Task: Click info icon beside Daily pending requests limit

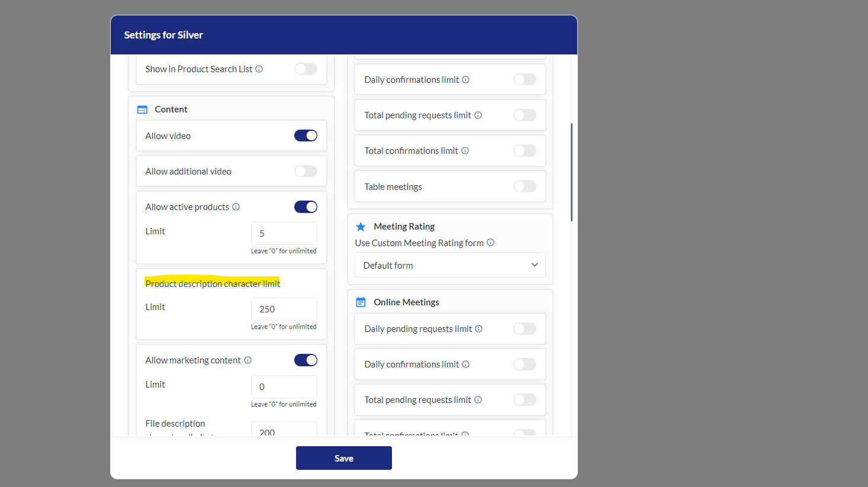Action: [x=478, y=329]
